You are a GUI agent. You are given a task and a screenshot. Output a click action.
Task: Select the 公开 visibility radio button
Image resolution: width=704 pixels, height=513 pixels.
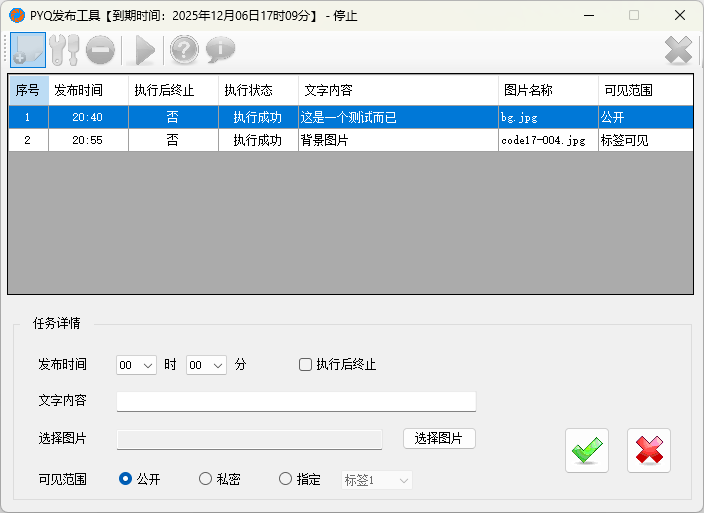(126, 479)
